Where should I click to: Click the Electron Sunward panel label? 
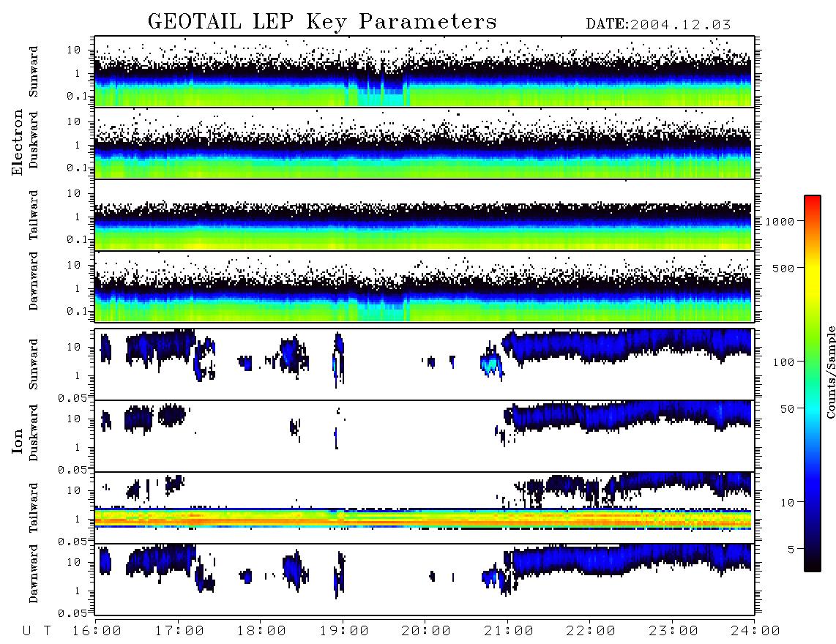(34, 71)
